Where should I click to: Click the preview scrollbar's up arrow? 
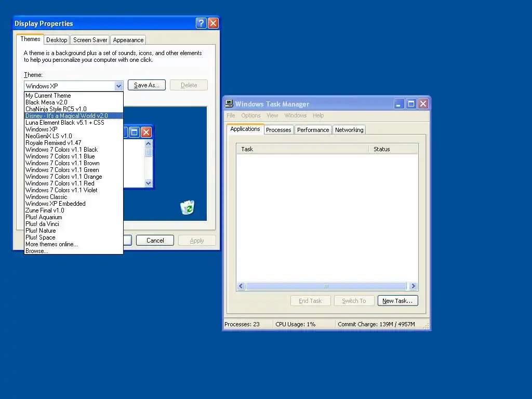pyautogui.click(x=148, y=143)
